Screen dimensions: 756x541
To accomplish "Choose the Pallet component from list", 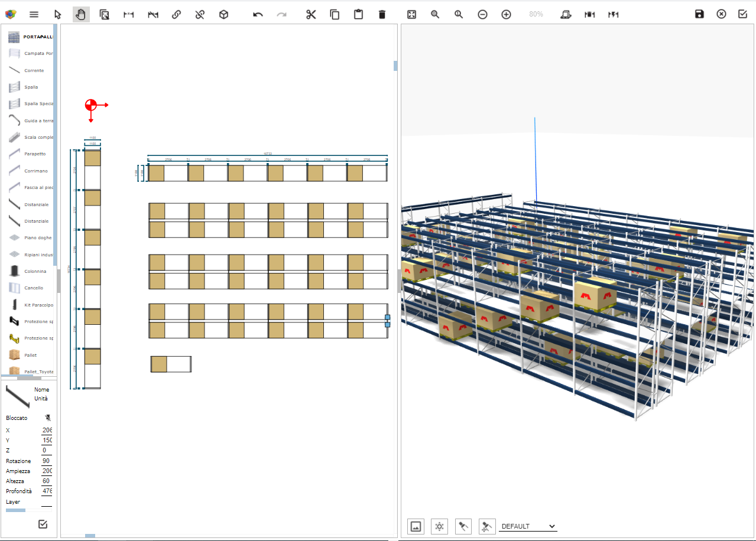I will coord(30,355).
